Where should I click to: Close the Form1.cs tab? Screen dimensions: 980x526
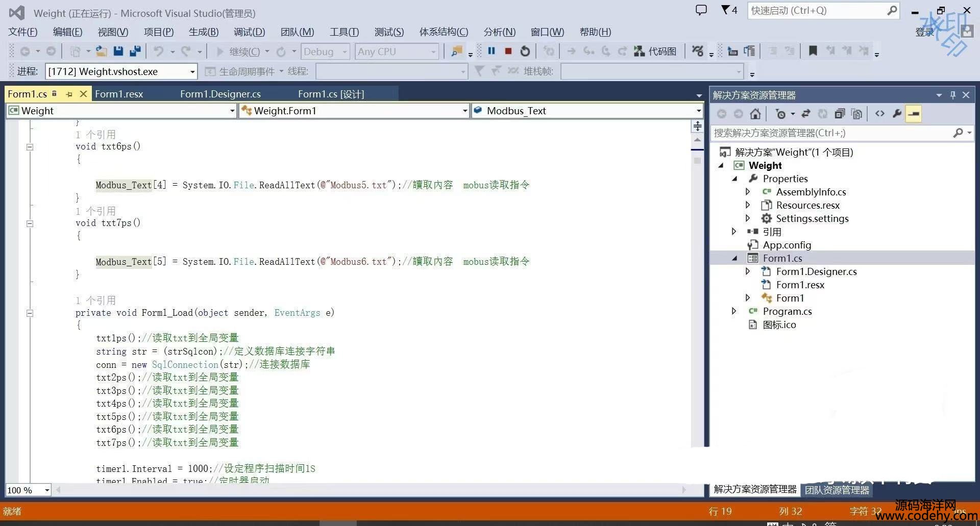83,94
